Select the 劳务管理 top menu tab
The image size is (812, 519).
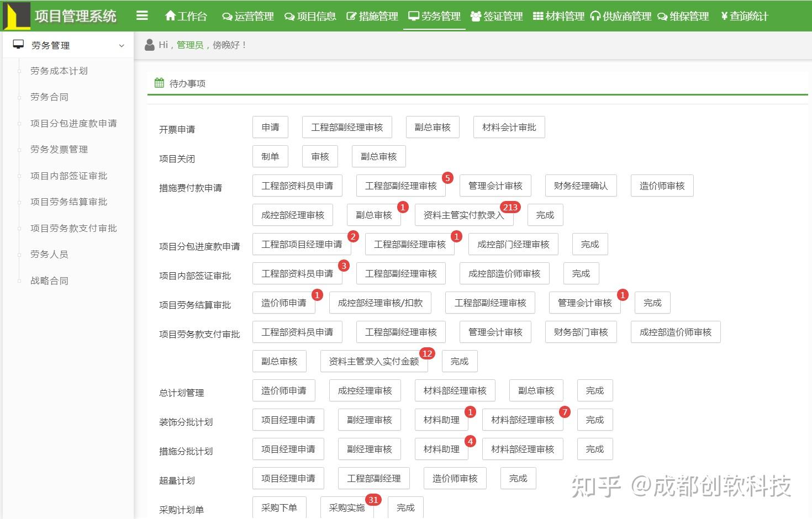[x=435, y=16]
